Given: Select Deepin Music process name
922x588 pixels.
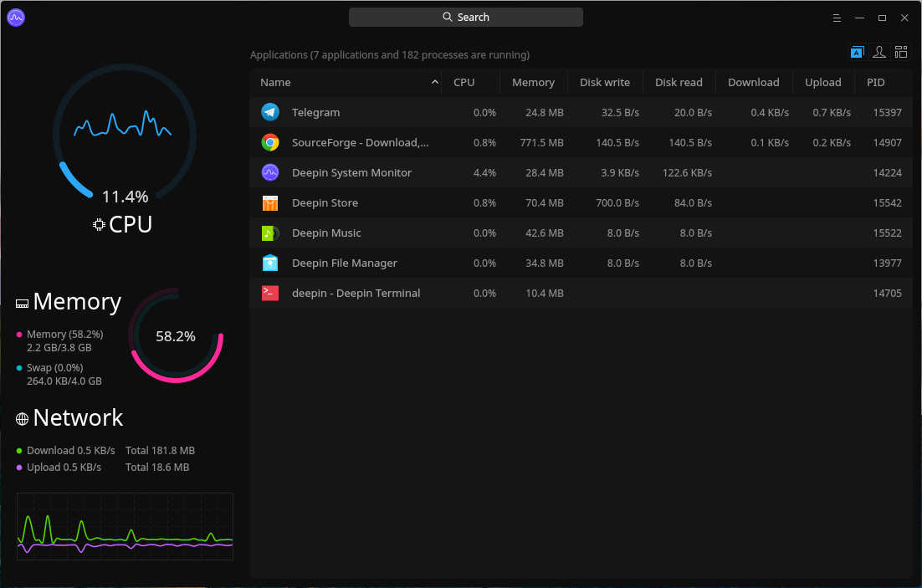Looking at the screenshot, I should (326, 233).
